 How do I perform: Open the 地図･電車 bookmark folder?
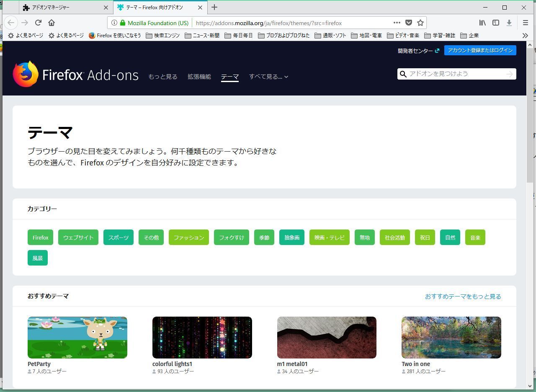(366, 36)
